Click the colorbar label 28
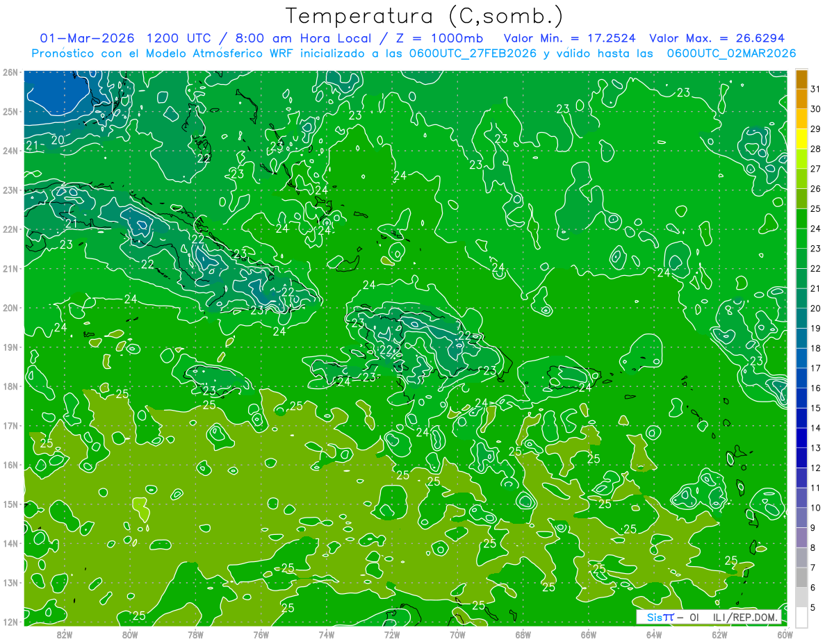The image size is (834, 644). point(815,149)
